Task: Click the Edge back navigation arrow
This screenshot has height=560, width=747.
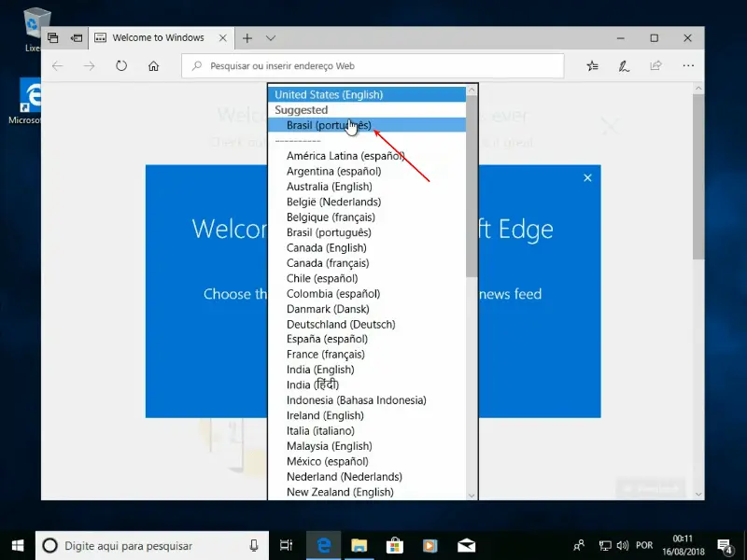Action: tap(58, 65)
